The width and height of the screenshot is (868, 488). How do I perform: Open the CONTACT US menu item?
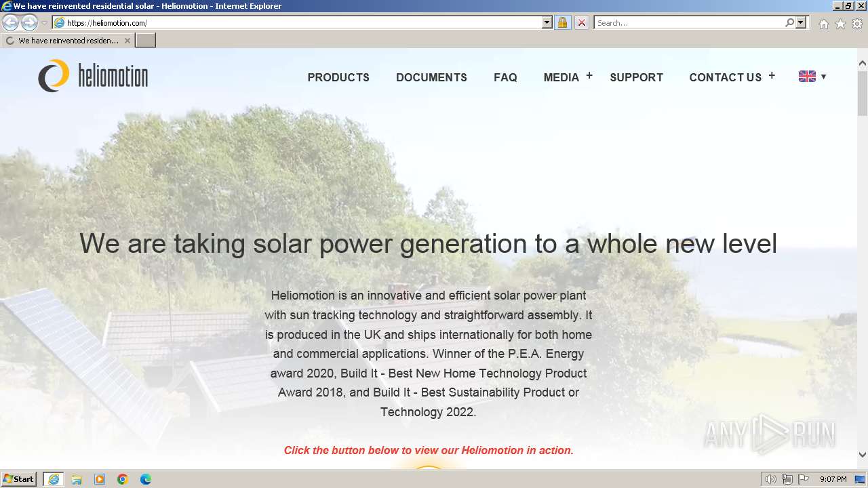[725, 77]
